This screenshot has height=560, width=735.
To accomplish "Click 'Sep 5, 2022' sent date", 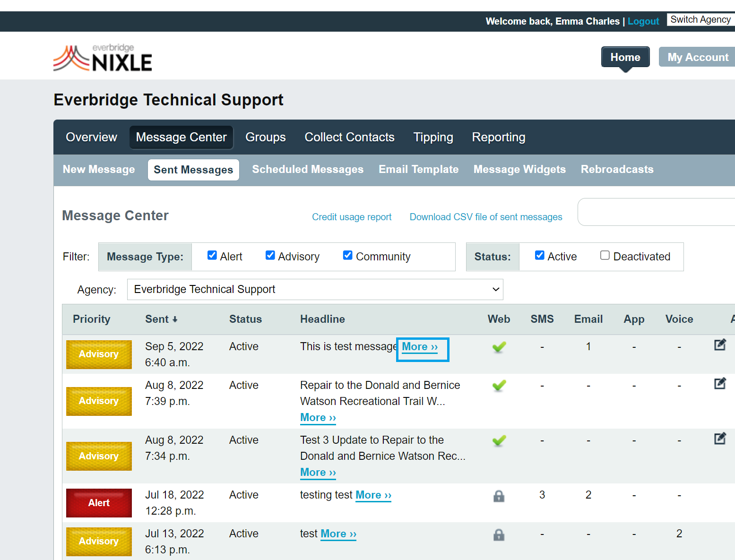I will click(x=174, y=346).
